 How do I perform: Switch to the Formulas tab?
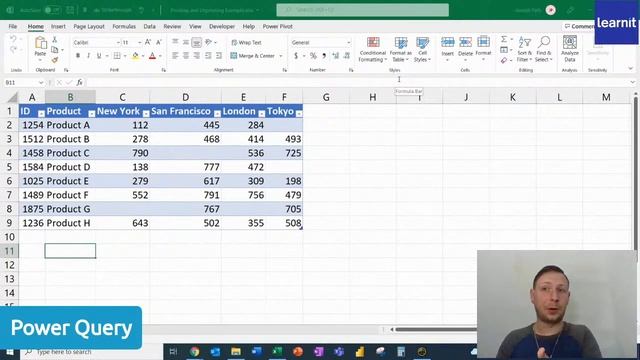124,26
